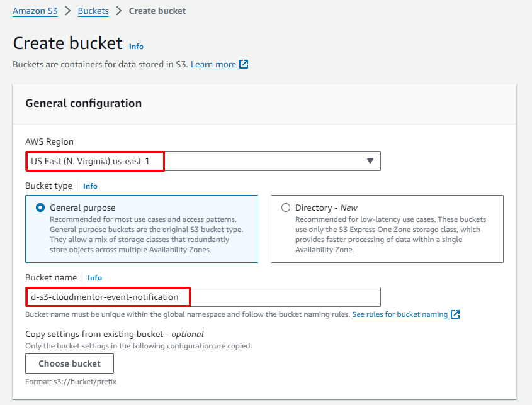Open See rules for bucket naming link
Screen dimensions: 532x405
pos(400,314)
